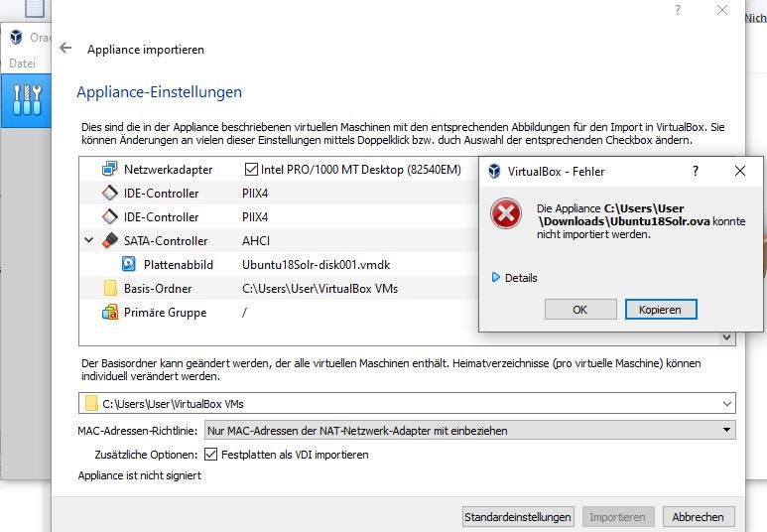
Task: Click the PIIX4 value of first IDE-Controller
Action: (x=255, y=193)
